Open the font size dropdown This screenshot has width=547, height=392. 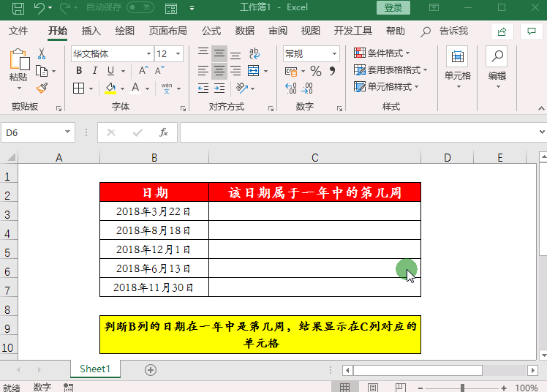pyautogui.click(x=178, y=53)
